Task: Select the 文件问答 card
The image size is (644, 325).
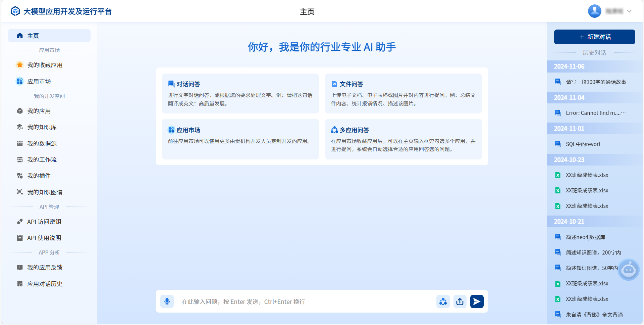Action: [x=403, y=93]
